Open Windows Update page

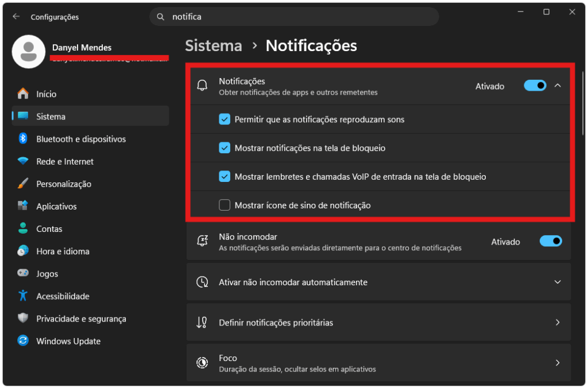[90, 341]
